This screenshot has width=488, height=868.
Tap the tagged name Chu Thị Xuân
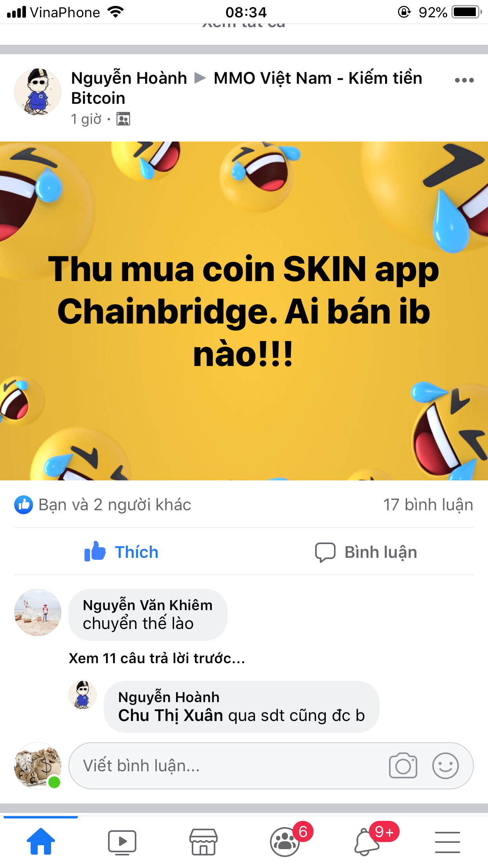click(x=171, y=715)
